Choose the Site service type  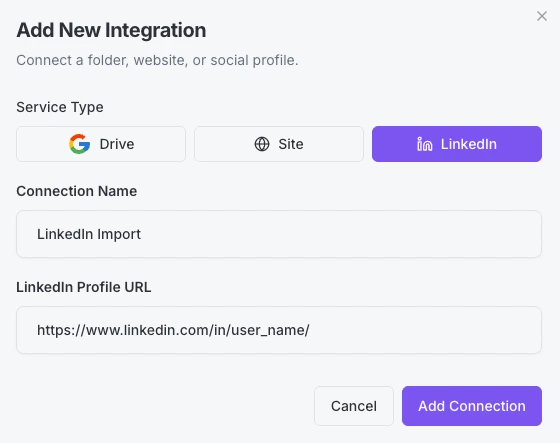[x=279, y=144]
